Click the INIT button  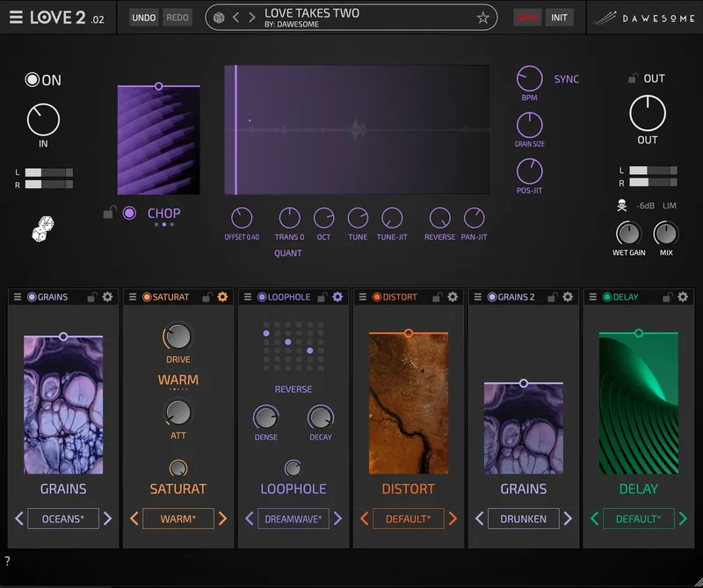(559, 18)
